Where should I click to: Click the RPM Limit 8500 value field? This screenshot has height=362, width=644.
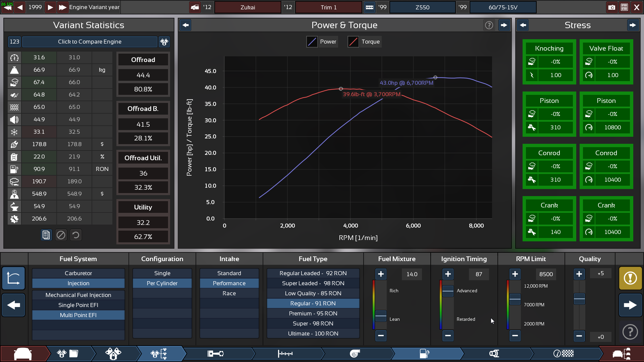(546, 274)
